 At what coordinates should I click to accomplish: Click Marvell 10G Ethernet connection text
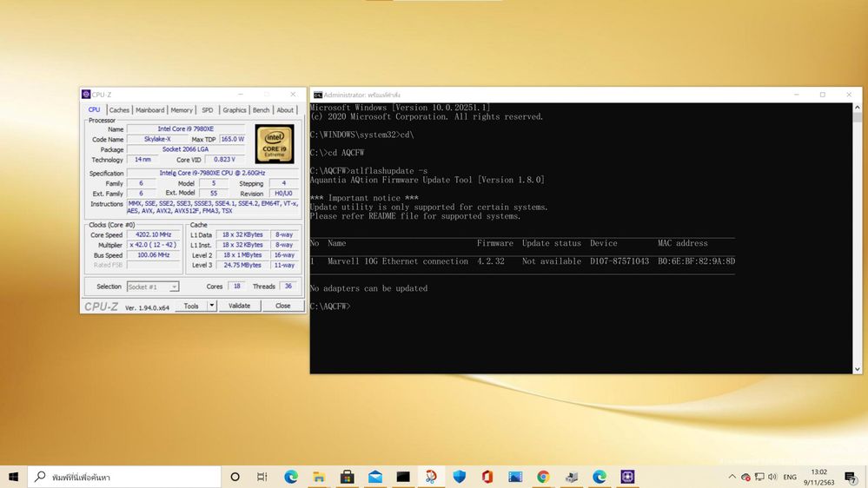pos(398,261)
